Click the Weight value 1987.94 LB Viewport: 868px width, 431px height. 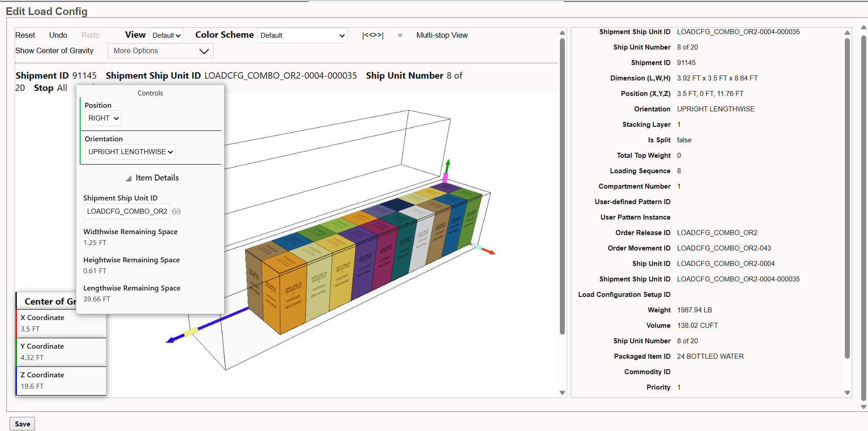pyautogui.click(x=694, y=310)
